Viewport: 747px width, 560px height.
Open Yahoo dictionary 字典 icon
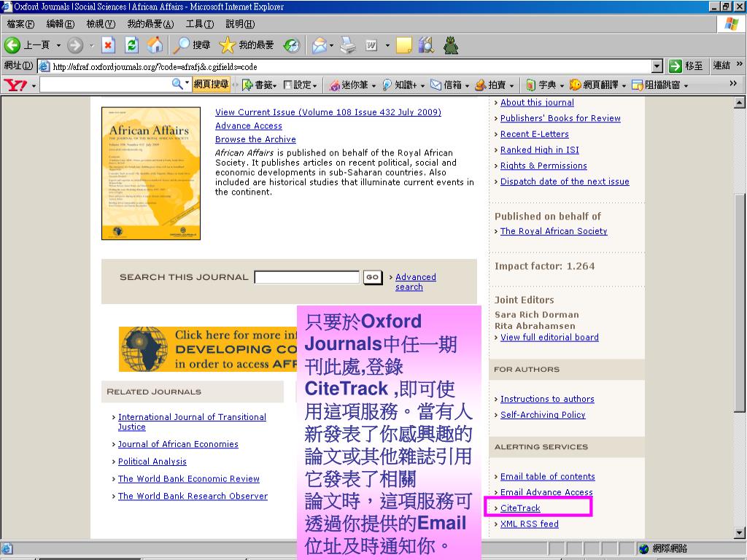[531, 85]
